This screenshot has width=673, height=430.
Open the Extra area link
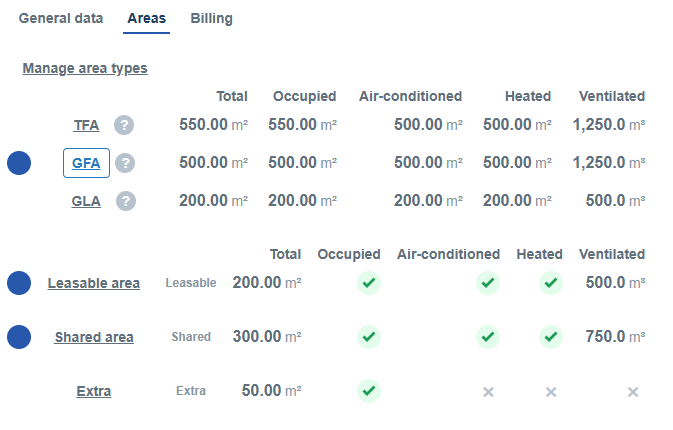94,391
